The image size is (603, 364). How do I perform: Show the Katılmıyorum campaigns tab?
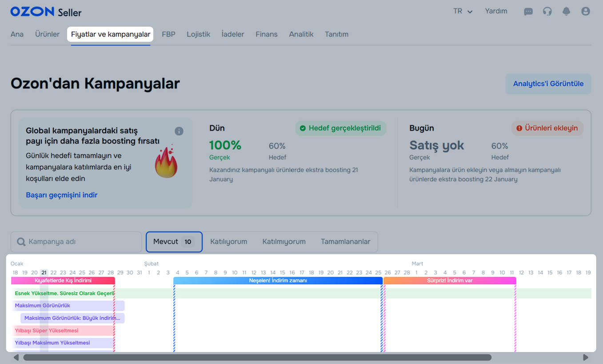click(284, 242)
